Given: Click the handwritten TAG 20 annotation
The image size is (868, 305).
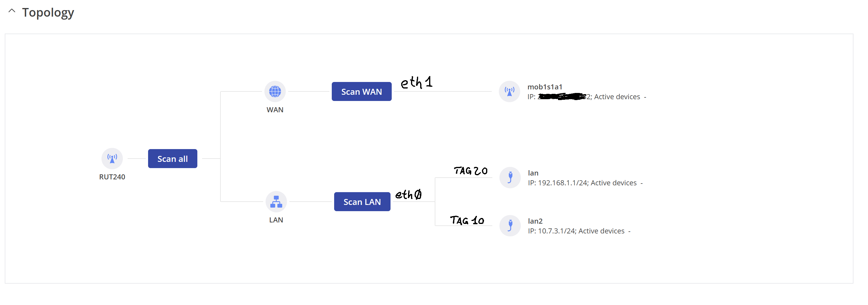Looking at the screenshot, I should [470, 171].
